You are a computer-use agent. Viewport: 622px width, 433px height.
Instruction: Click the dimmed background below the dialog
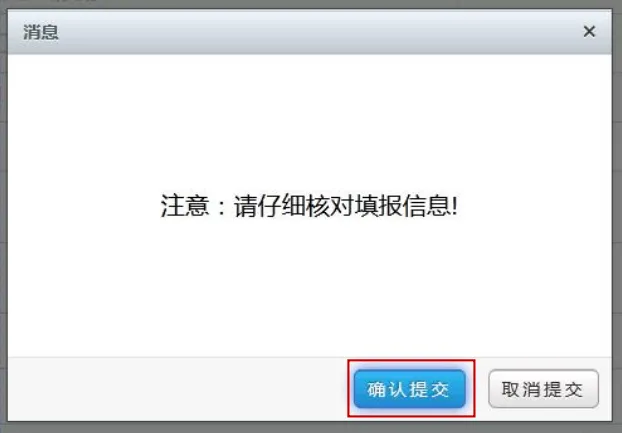click(x=311, y=427)
